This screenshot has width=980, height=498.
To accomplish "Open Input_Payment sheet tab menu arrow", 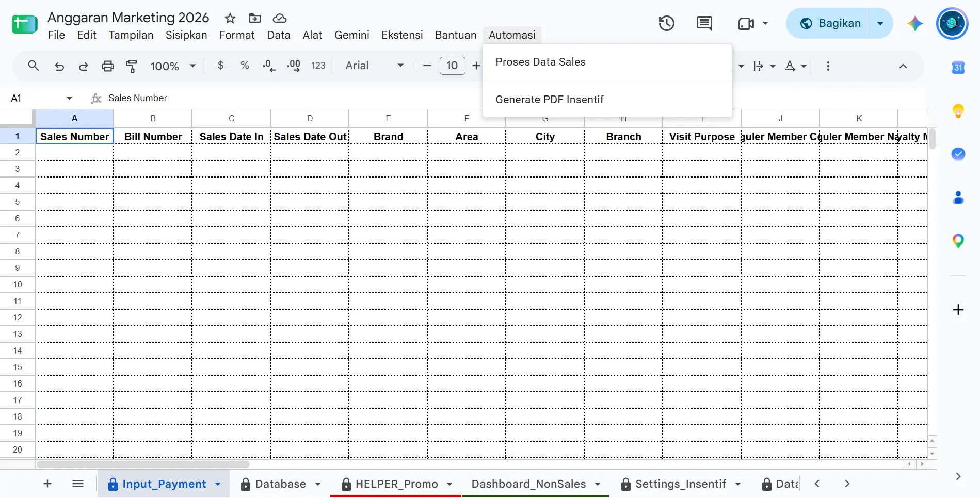I will [218, 484].
